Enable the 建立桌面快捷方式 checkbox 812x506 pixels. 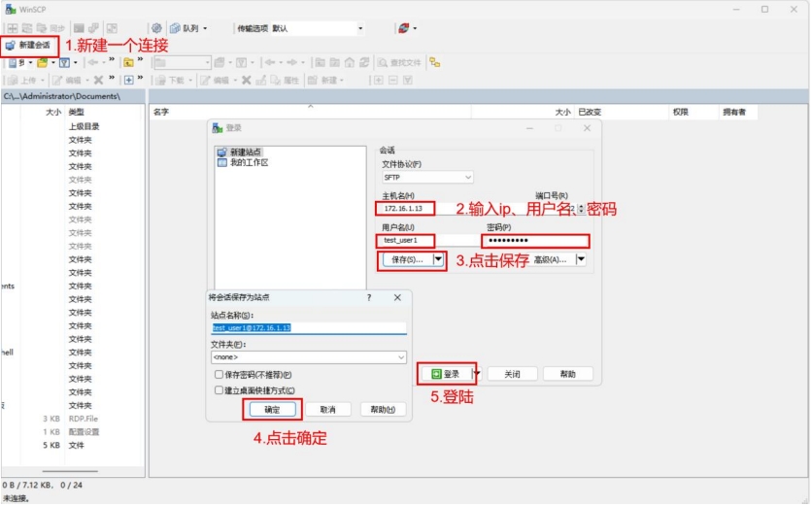point(220,390)
